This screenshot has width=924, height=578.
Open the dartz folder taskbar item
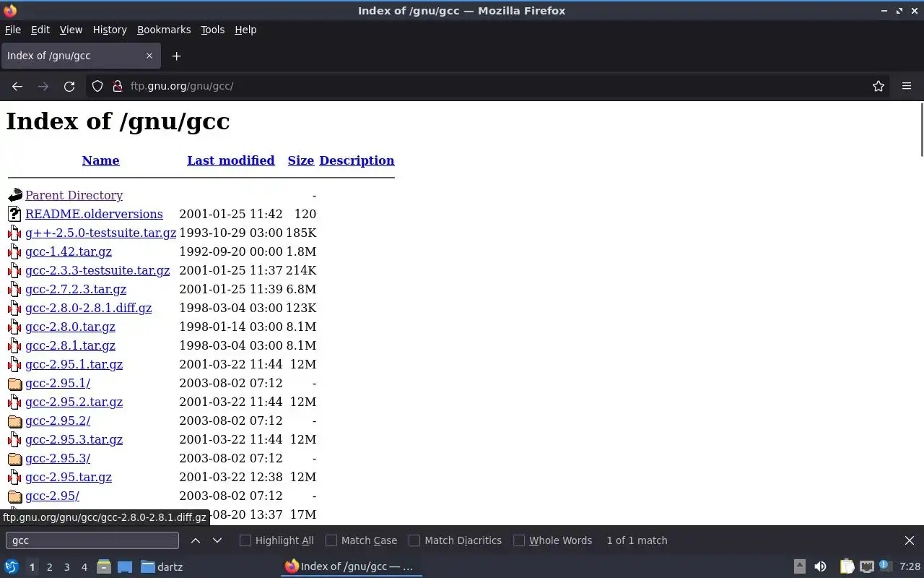[x=162, y=567]
